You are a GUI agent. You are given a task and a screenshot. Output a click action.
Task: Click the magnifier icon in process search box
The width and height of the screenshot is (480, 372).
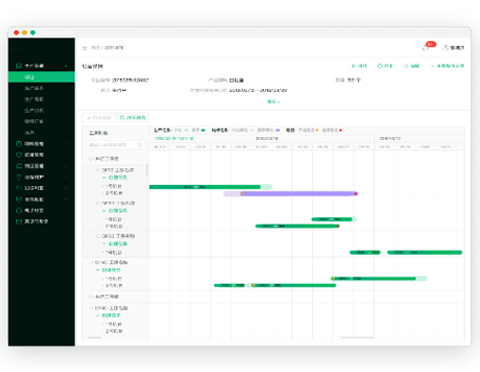pyautogui.click(x=140, y=145)
